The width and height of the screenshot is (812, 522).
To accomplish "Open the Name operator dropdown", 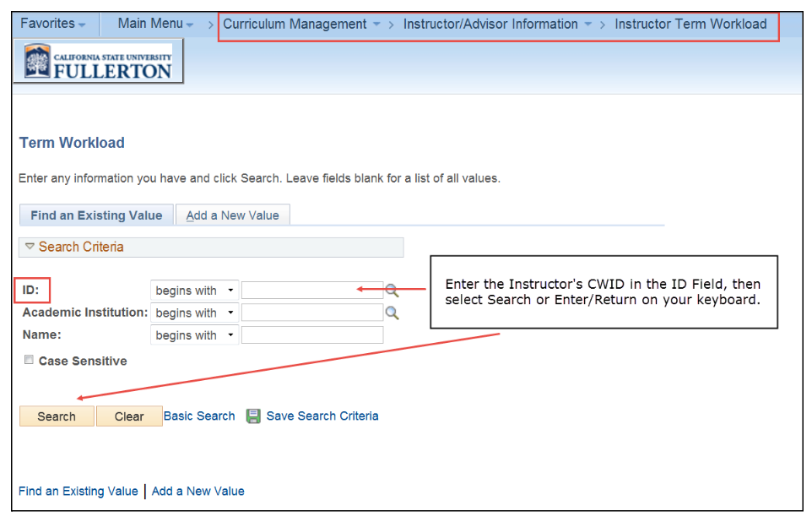I will 194,335.
